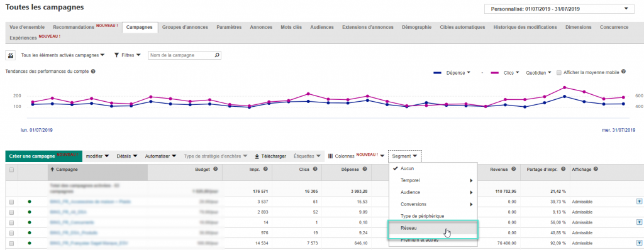Click the blue Dépense line legend swatch
This screenshot has height=250, width=644.
click(x=438, y=73)
